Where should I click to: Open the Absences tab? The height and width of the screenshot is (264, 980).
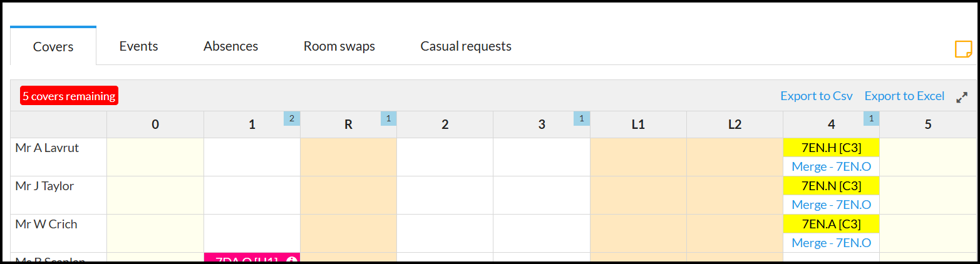point(230,46)
